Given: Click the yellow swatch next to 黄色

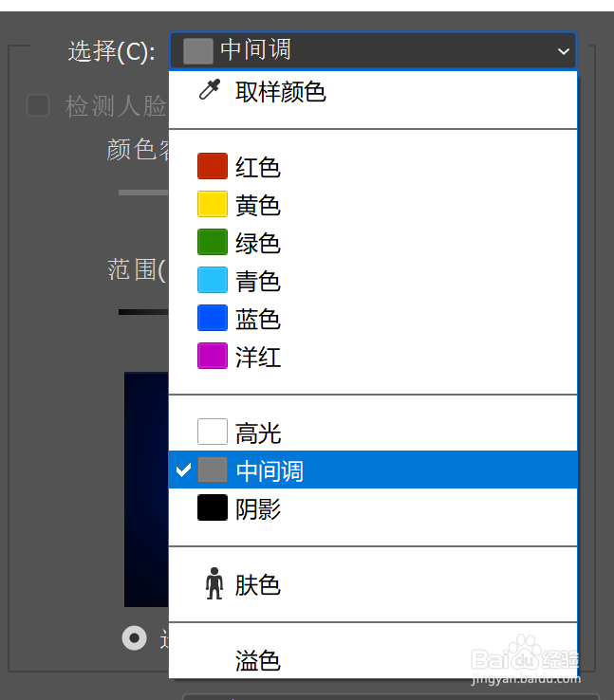Looking at the screenshot, I should click(213, 205).
